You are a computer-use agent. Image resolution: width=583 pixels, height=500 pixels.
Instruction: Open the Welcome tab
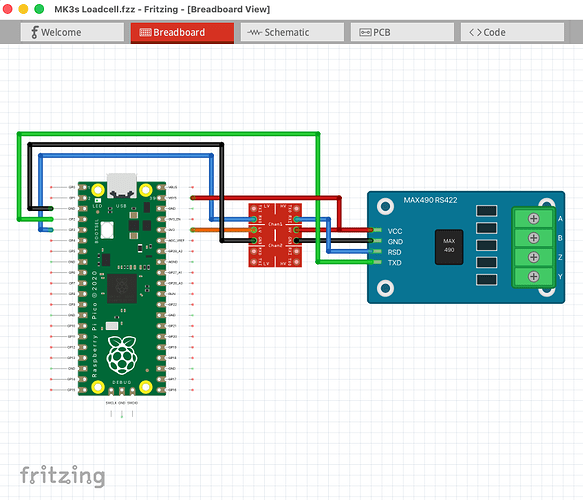(72, 32)
